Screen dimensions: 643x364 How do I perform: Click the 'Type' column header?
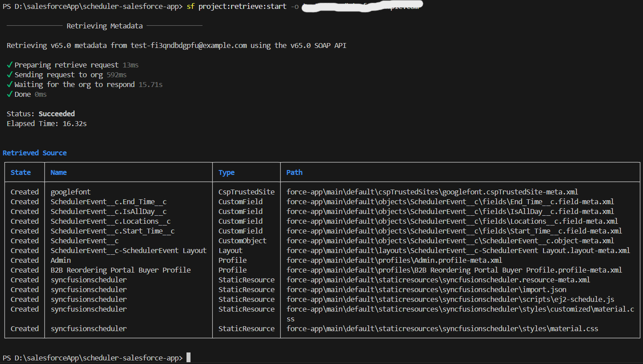[226, 172]
